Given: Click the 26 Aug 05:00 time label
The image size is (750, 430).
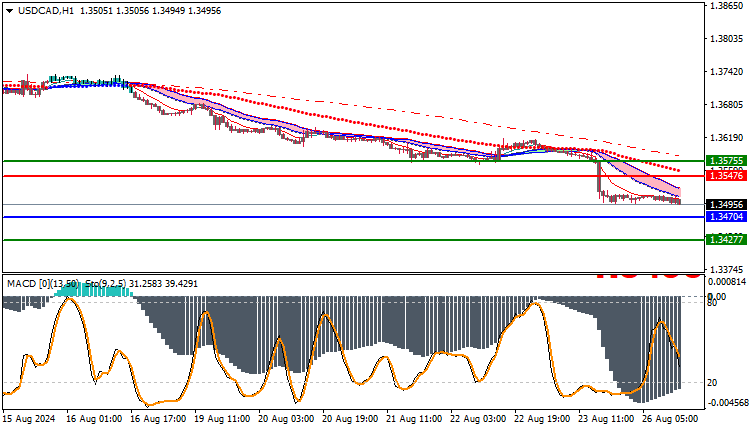Looking at the screenshot, I should click(670, 419).
